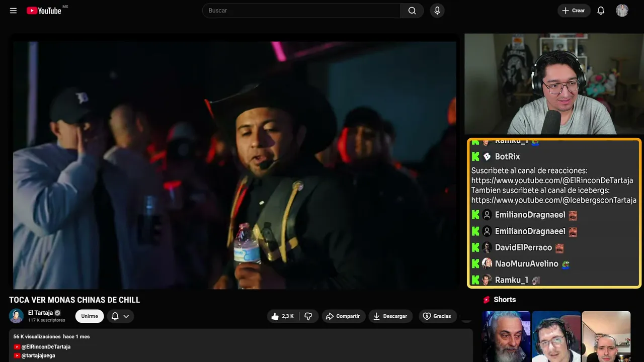Open the @ElRinconDeTartaja description link
This screenshot has width=644, height=362.
[46, 347]
